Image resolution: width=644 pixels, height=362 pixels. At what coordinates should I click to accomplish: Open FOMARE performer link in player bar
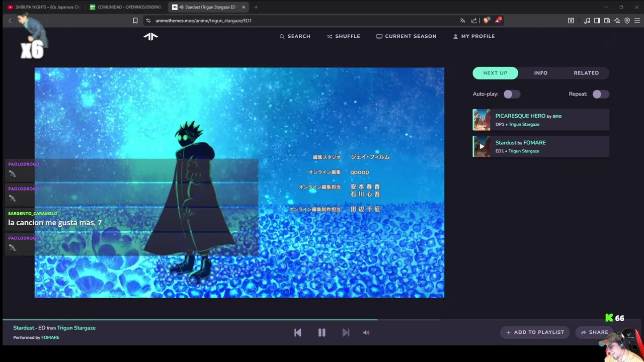[x=50, y=337]
